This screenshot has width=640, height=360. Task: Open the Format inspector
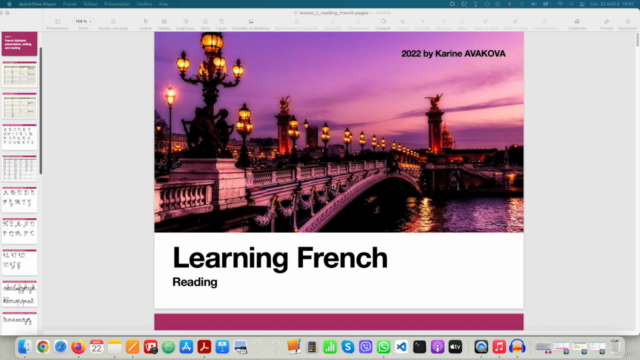click(x=607, y=24)
